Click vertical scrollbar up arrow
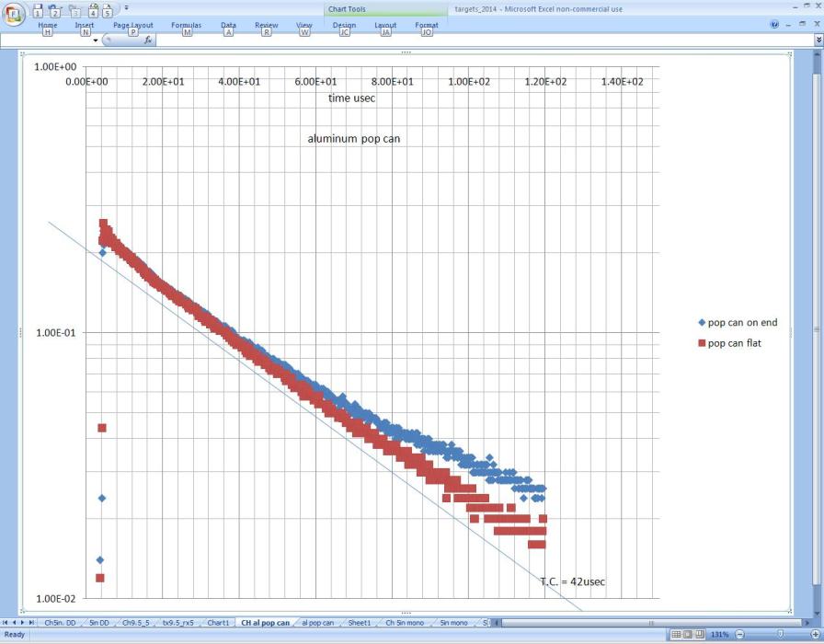The height and width of the screenshot is (644, 824). [818, 54]
